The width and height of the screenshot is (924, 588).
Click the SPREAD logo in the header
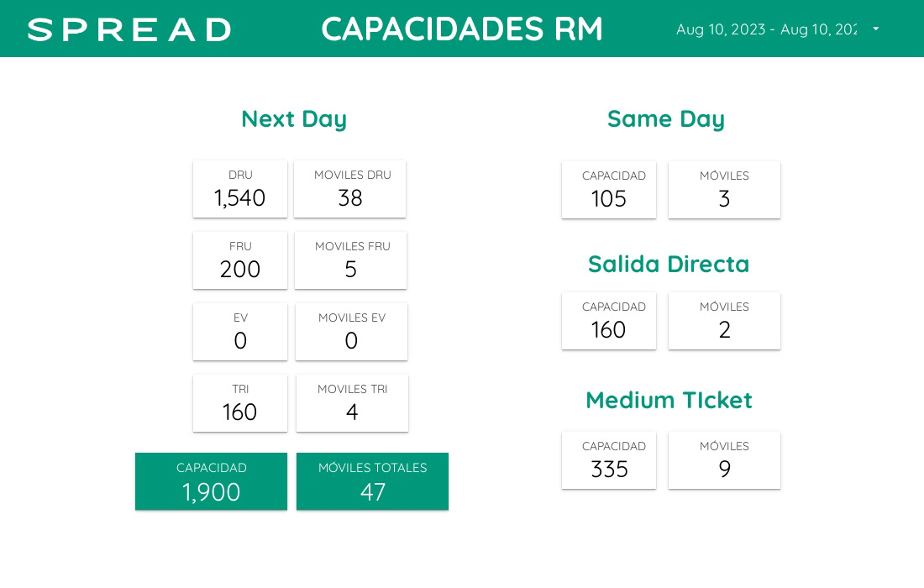tap(129, 29)
